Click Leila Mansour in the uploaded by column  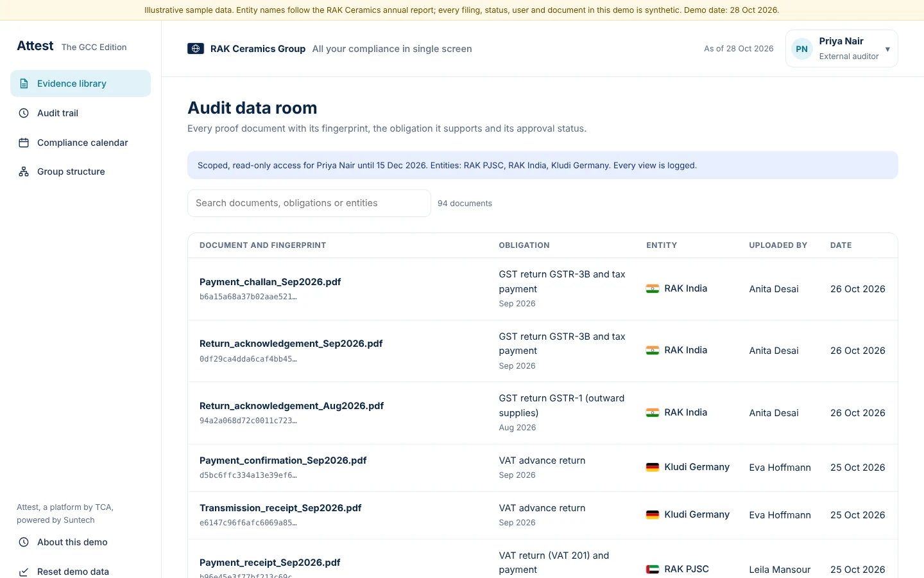point(780,570)
